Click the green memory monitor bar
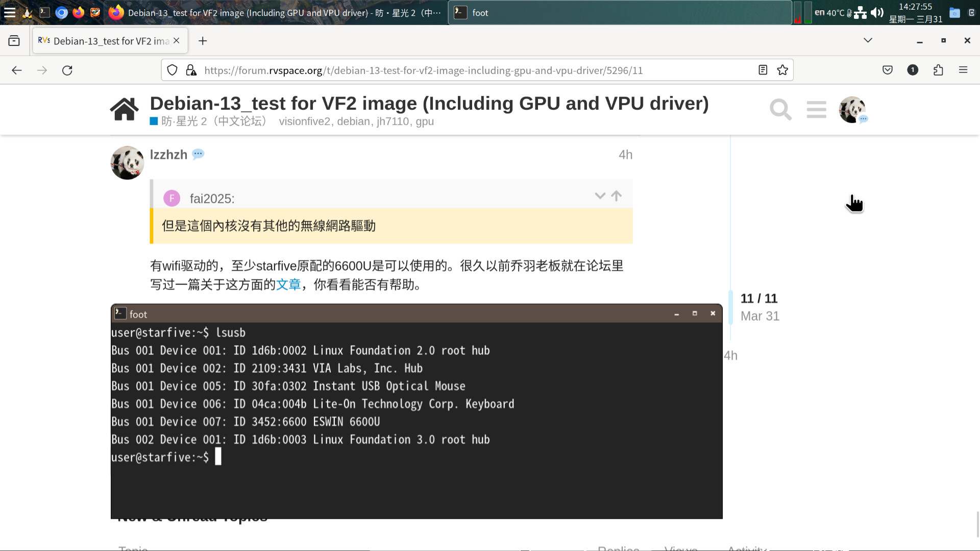The image size is (980, 551). (808, 12)
